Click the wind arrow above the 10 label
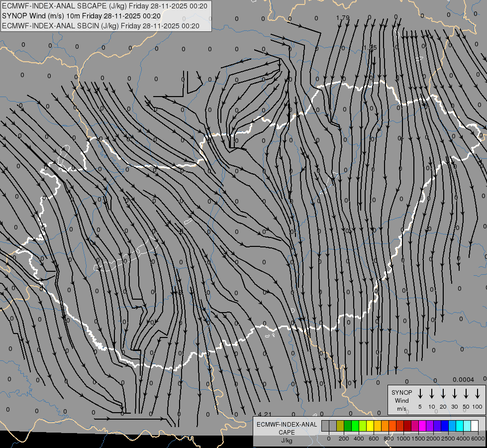Screen dimensions: 487x448 pyautogui.click(x=431, y=394)
